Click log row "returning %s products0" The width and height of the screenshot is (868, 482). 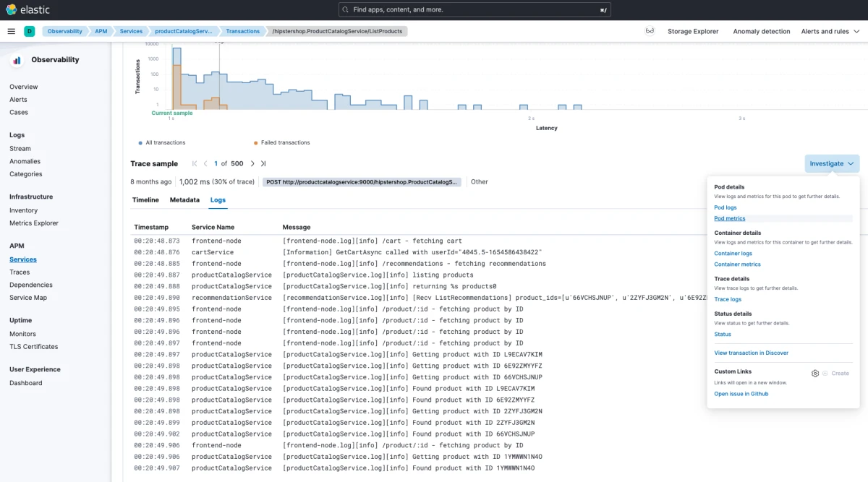pyautogui.click(x=418, y=286)
